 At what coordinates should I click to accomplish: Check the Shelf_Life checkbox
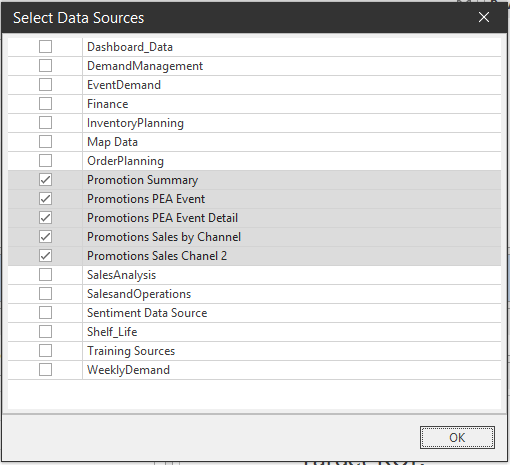click(45, 332)
